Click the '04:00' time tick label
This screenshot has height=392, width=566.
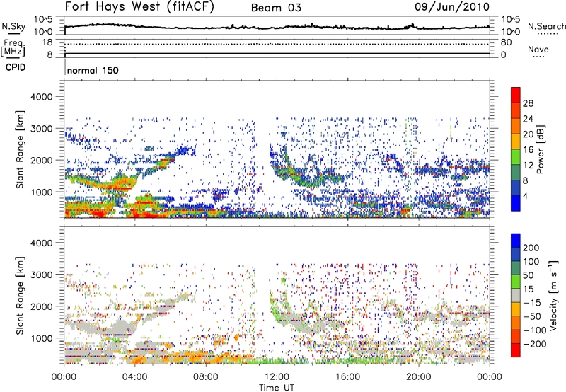pyautogui.click(x=135, y=377)
